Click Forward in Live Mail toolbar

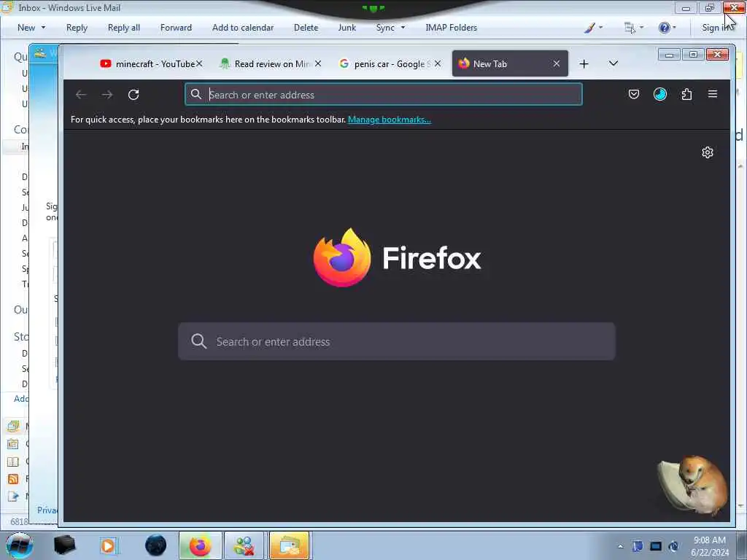click(176, 28)
